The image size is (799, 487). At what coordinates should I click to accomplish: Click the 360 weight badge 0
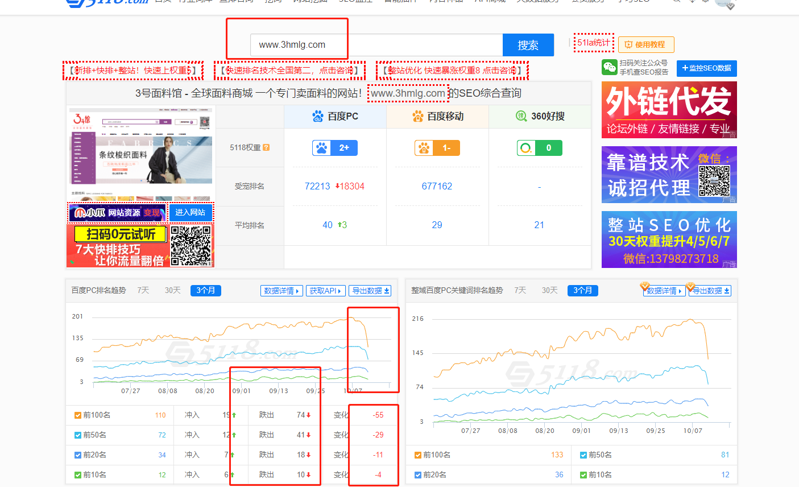pos(539,148)
